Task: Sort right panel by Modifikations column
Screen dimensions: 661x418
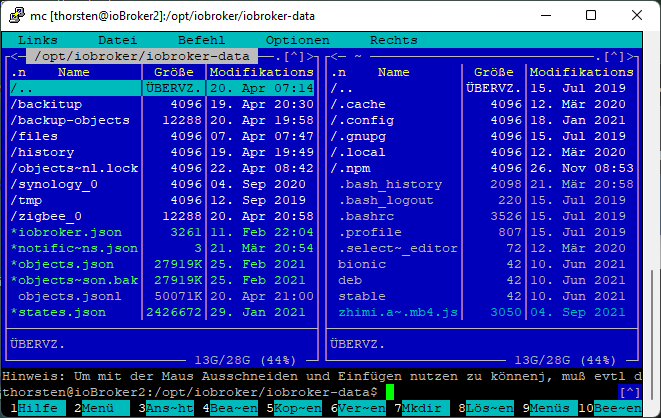Action: point(582,72)
